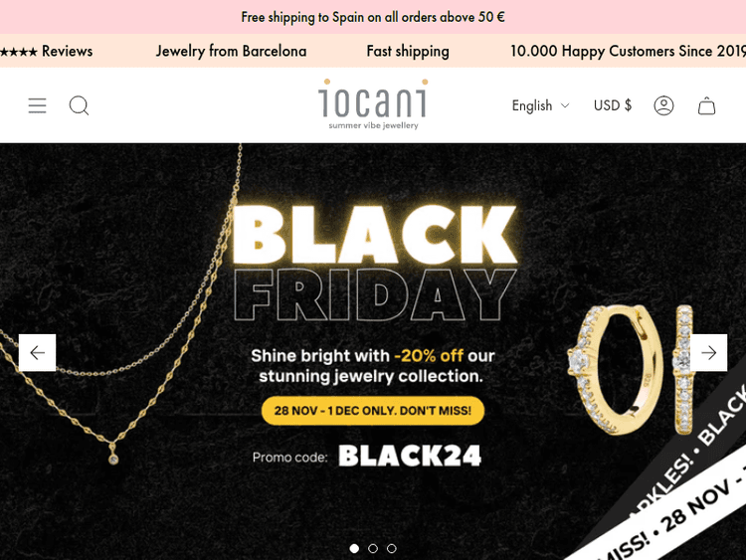Open the USD $ currency selector
Viewport: 746px width, 560px height.
[613, 105]
